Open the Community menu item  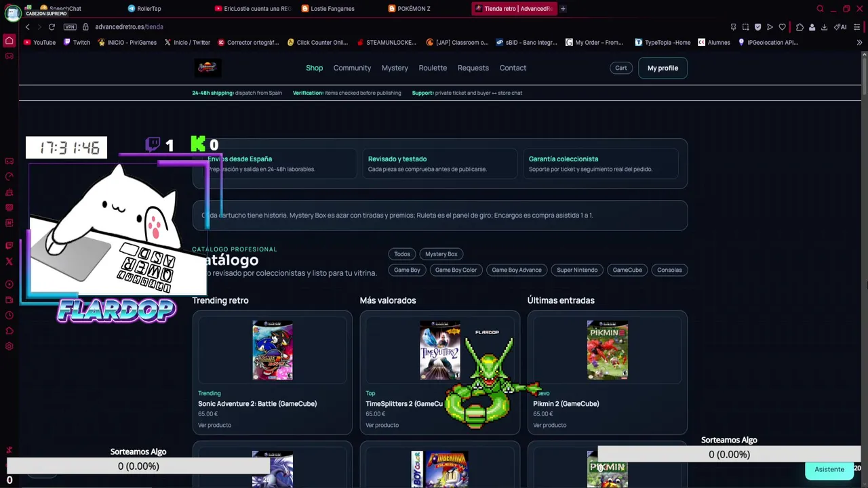point(352,68)
